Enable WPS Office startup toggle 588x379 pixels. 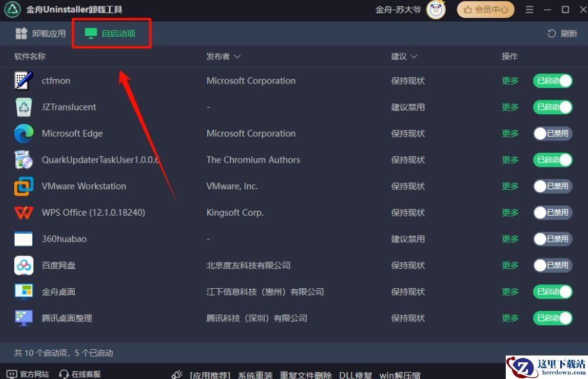click(553, 213)
